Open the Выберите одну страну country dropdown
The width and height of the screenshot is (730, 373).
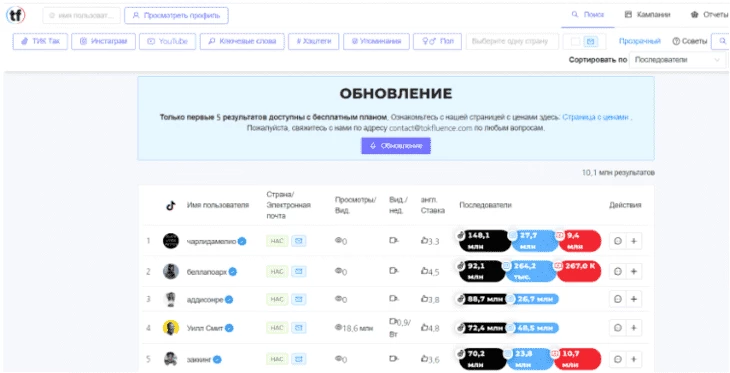pyautogui.click(x=512, y=41)
